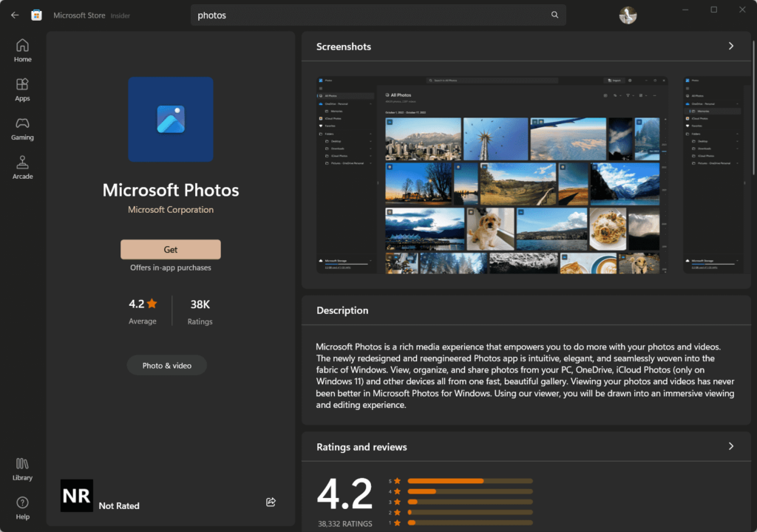Click the 5-star rating bar
This screenshot has height=532, width=757.
469,480
